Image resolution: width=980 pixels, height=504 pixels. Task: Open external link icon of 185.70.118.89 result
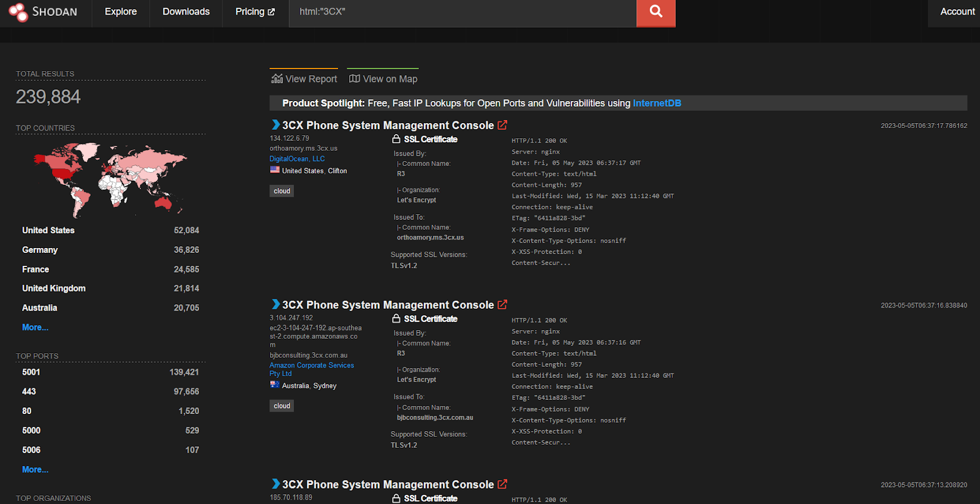[502, 484]
